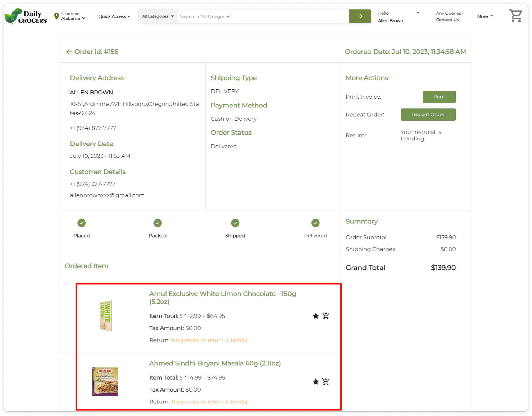Click the Daily Grocers logo
Image resolution: width=532 pixels, height=416 pixels.
[x=26, y=16]
